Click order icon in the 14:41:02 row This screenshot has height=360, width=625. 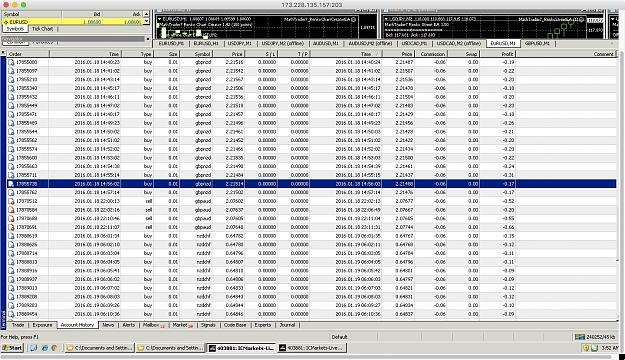coord(11,71)
